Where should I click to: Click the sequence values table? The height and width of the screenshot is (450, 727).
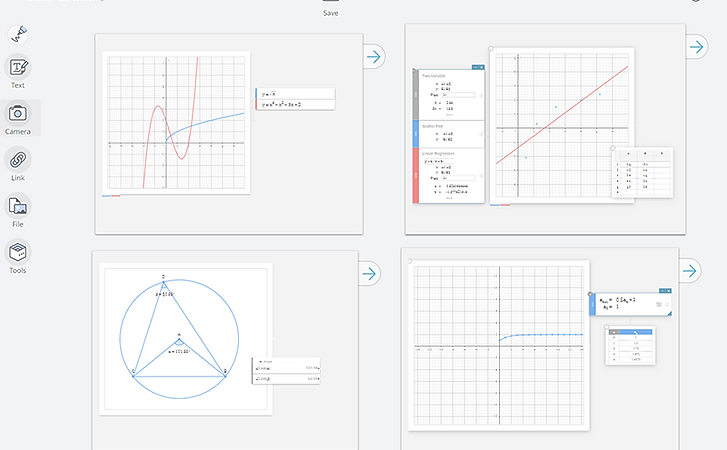coord(631,345)
